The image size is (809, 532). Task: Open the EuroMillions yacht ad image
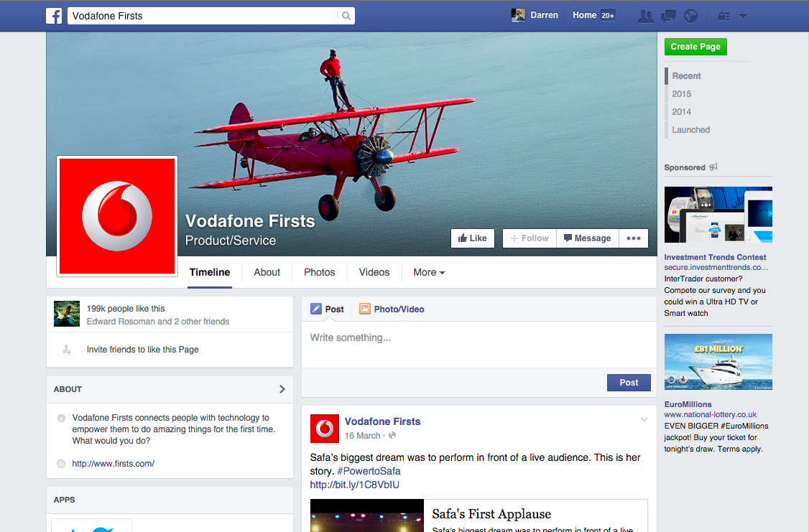click(718, 362)
